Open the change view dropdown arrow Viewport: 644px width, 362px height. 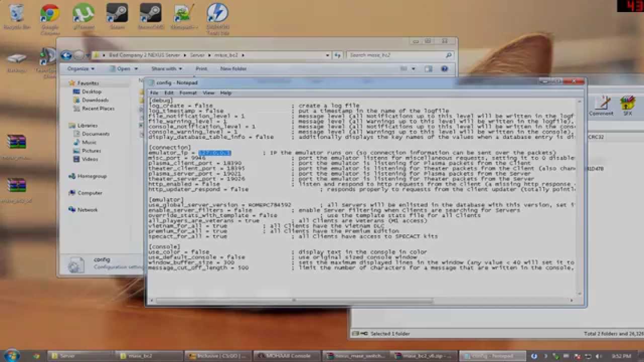[x=413, y=69]
